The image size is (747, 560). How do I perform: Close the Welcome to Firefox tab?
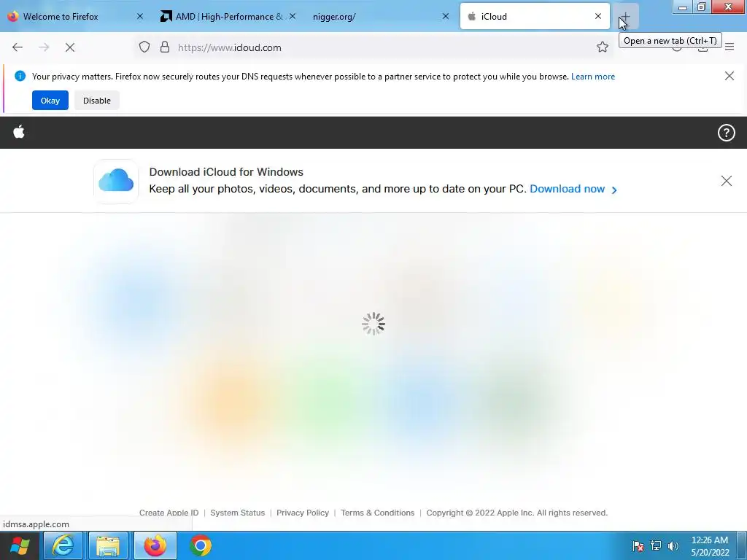(x=140, y=16)
